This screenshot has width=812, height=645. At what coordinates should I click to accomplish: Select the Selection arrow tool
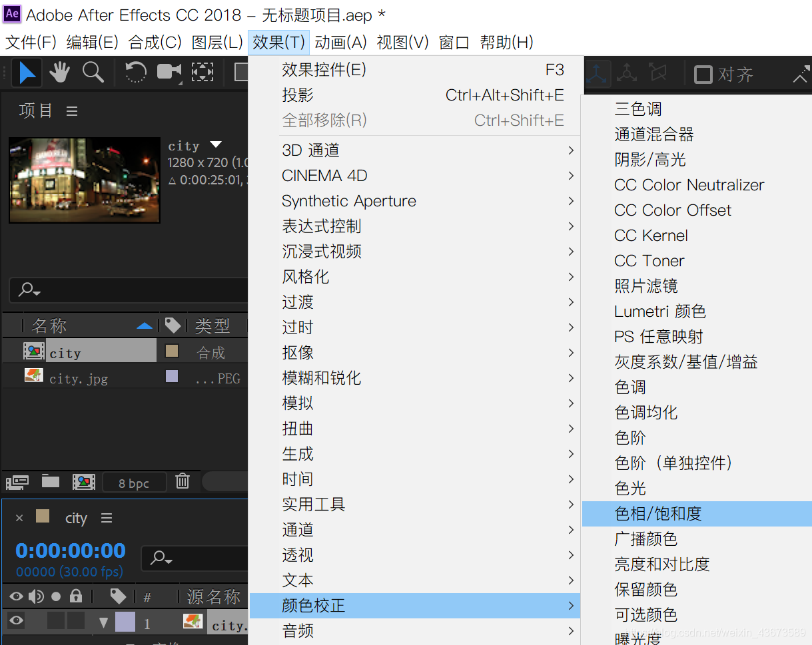(x=27, y=73)
